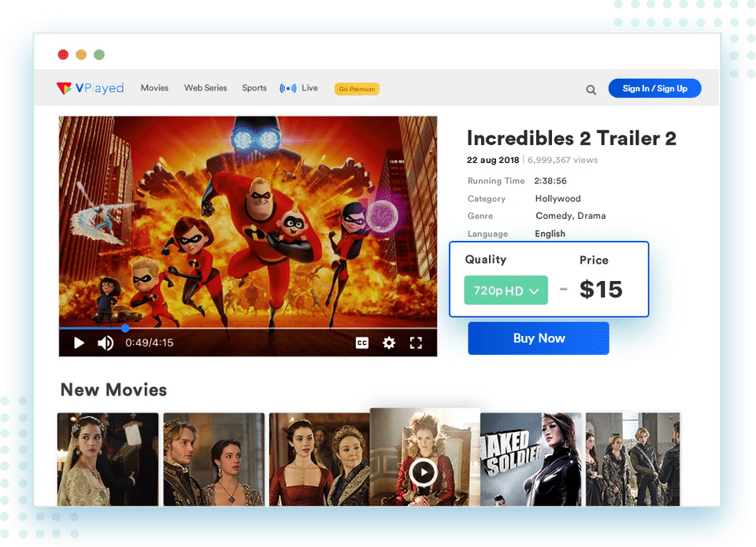Click Sign In / Sign Up button
This screenshot has height=547, width=756.
point(654,88)
